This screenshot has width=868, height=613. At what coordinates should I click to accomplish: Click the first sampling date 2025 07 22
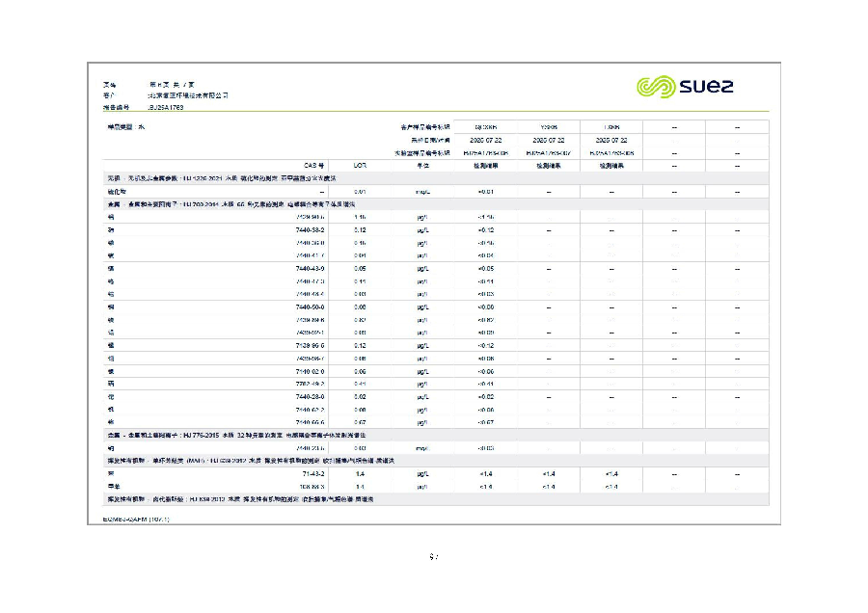(485, 141)
